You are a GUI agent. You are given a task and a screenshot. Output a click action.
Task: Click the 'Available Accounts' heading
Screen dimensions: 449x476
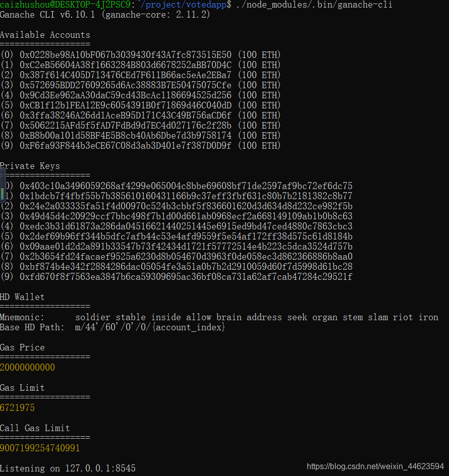coord(45,35)
